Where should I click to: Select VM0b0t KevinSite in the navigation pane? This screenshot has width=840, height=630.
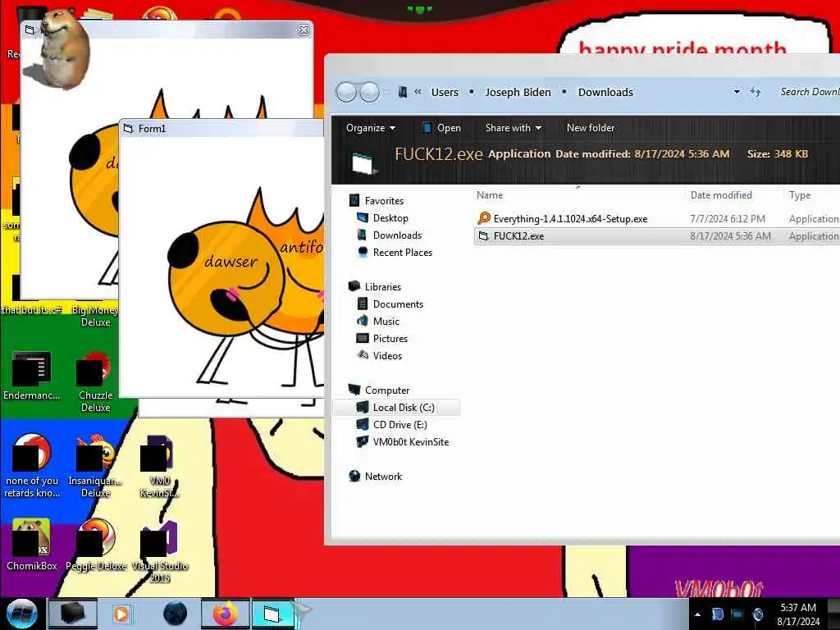click(x=411, y=442)
